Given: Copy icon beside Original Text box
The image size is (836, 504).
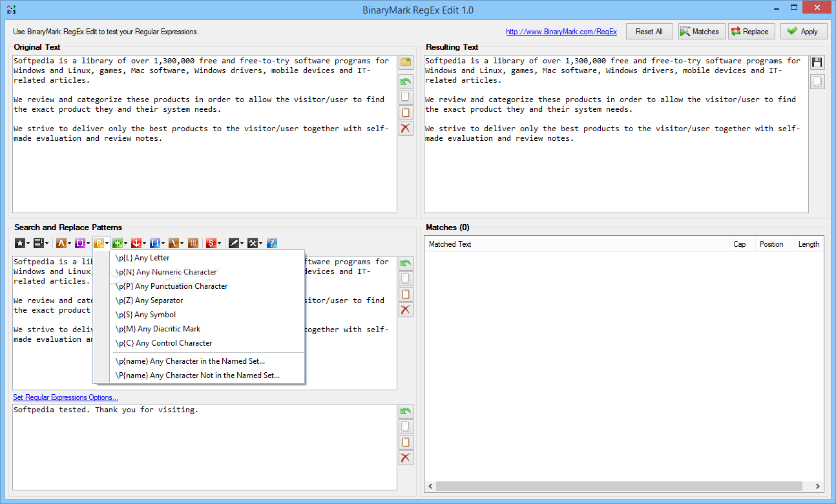Looking at the screenshot, I should [x=406, y=98].
